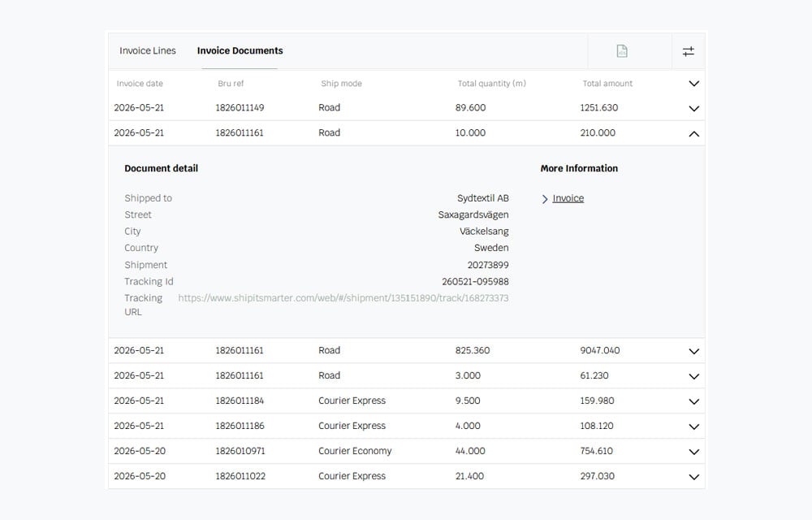Select the 825.360 quantity cell
Viewport: 812px width, 520px height.
[473, 351]
